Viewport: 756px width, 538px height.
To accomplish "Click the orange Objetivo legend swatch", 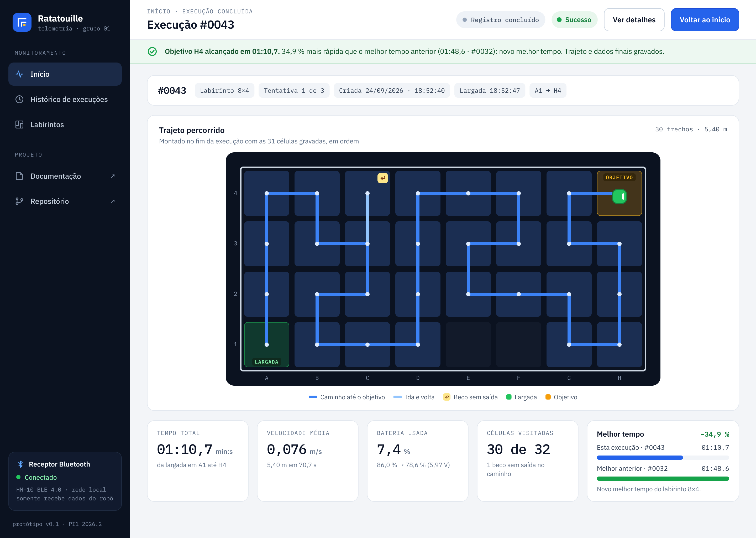I will [548, 397].
